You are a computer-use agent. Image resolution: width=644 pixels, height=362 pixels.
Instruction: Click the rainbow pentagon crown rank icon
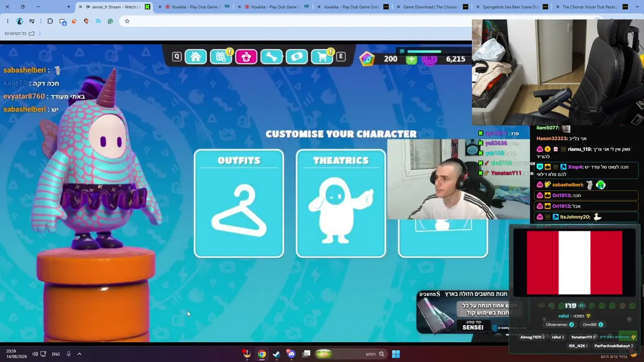coord(367,59)
